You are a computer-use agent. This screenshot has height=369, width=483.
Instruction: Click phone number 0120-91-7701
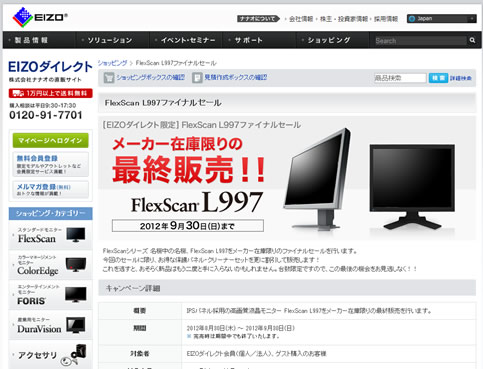pos(46,115)
